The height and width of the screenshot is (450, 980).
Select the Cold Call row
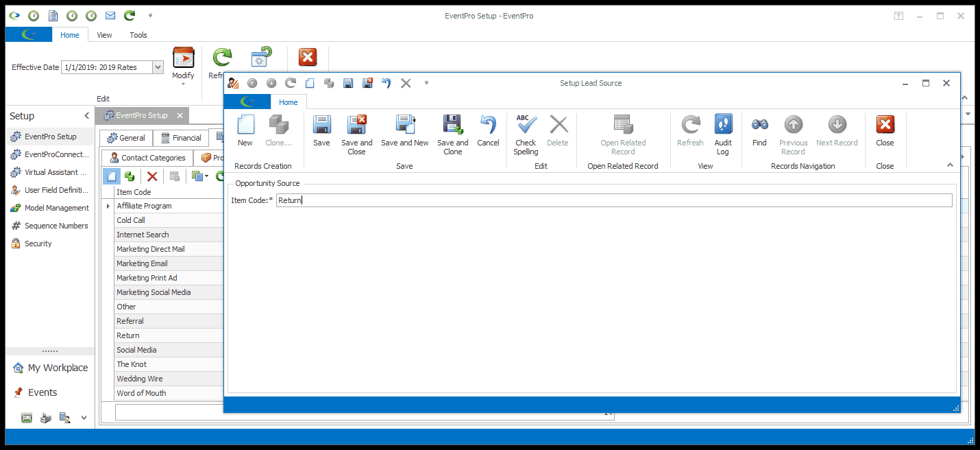[x=169, y=220]
